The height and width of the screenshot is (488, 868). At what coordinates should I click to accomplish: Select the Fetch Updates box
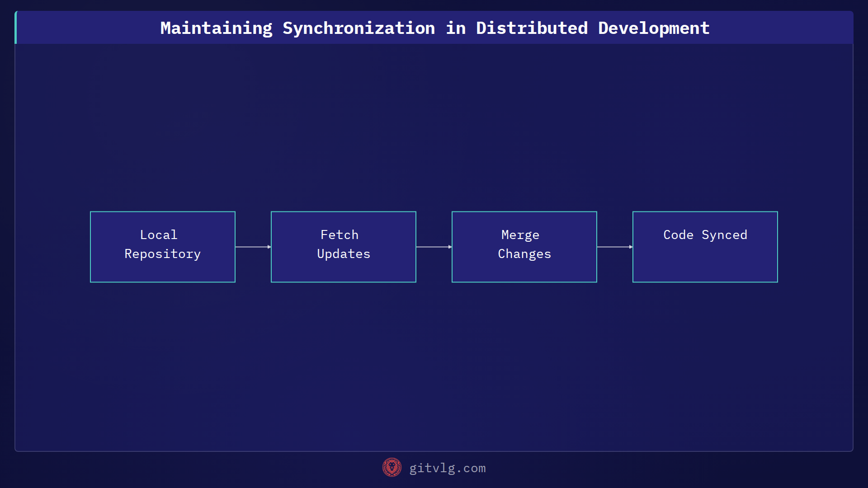click(x=344, y=247)
